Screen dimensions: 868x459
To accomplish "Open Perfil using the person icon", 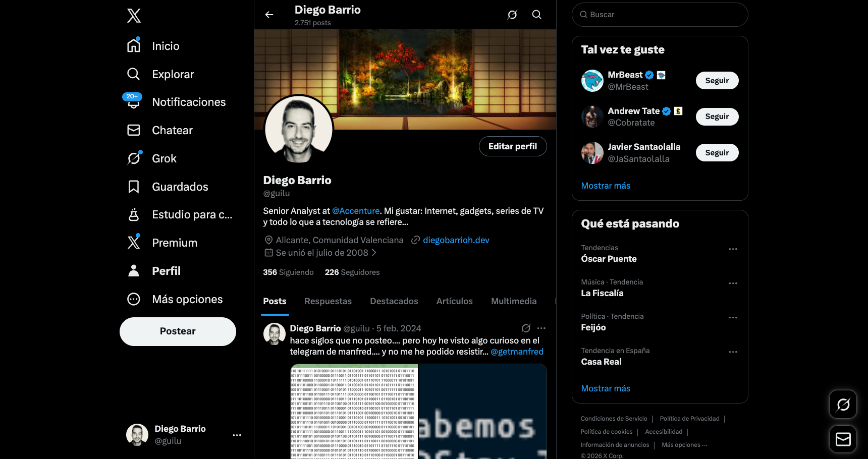I will click(134, 270).
